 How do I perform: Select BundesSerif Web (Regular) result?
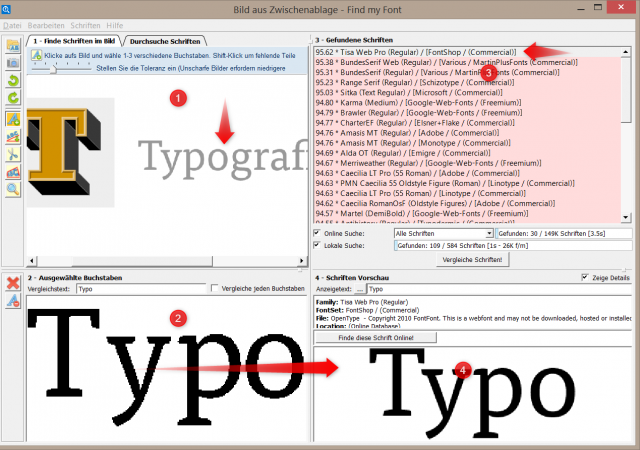click(x=467, y=62)
